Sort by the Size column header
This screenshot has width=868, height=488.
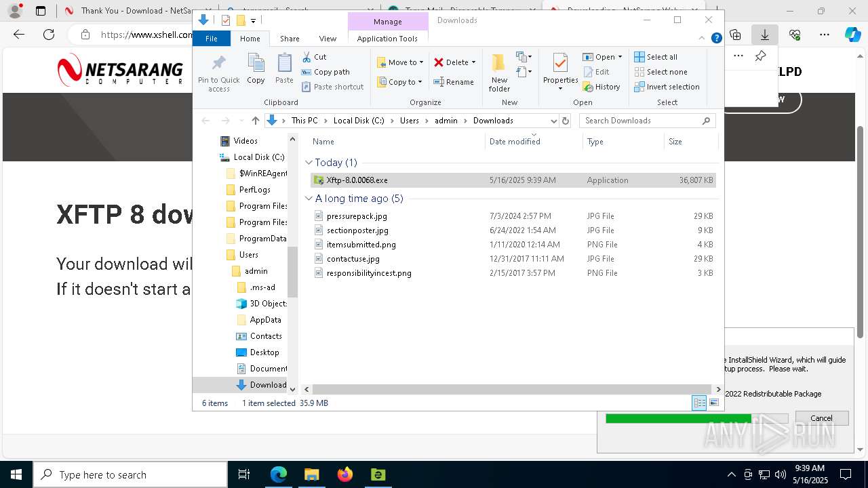point(690,142)
